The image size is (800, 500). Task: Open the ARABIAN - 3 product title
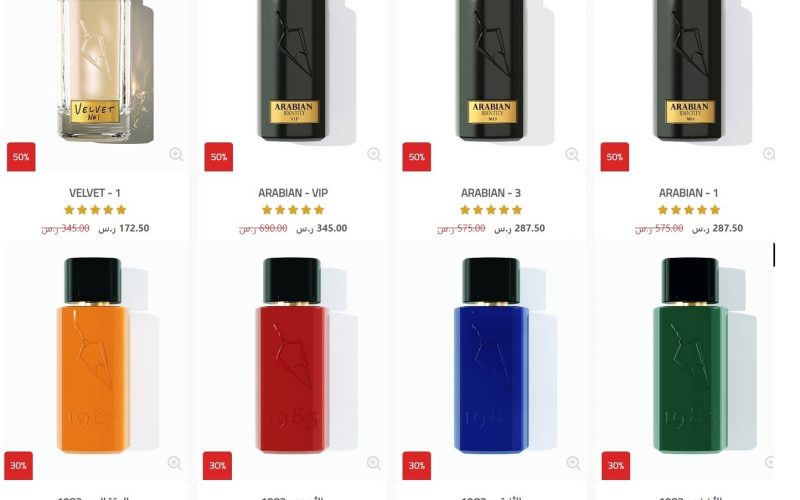tap(491, 193)
